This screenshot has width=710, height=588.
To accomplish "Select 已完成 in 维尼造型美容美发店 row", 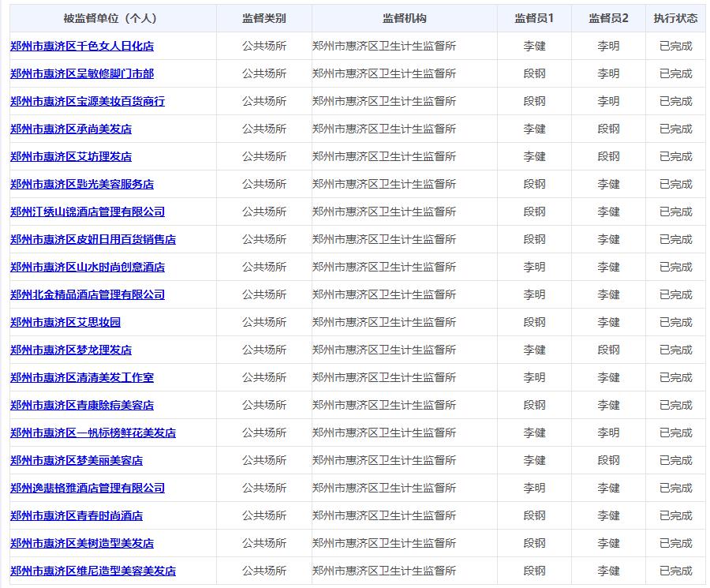I will pyautogui.click(x=675, y=571).
